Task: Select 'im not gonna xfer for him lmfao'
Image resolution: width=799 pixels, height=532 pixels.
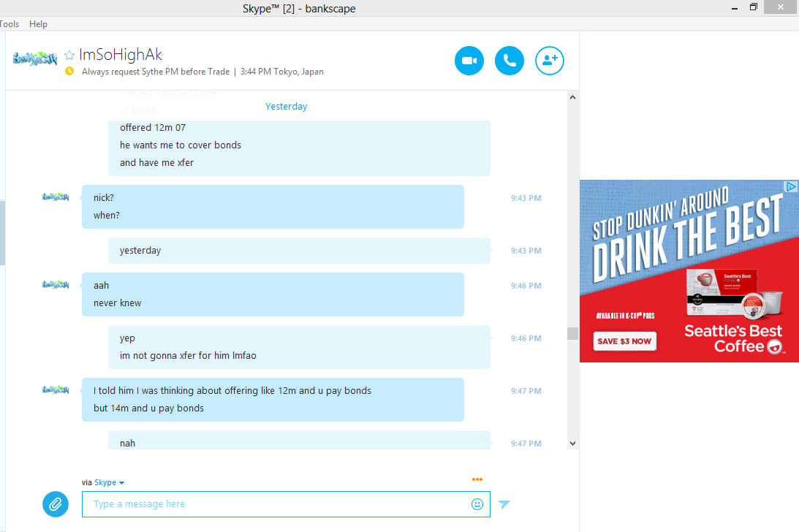Action: (x=188, y=356)
